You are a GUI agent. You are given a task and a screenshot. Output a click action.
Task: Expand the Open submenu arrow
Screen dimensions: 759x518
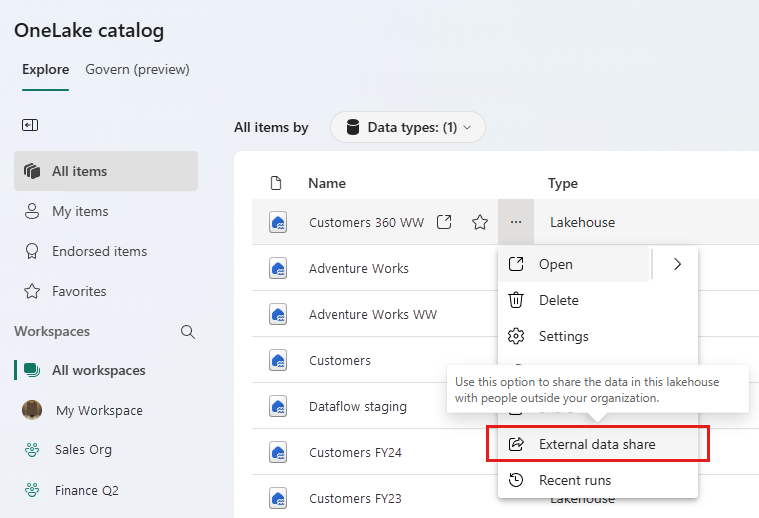(x=677, y=264)
